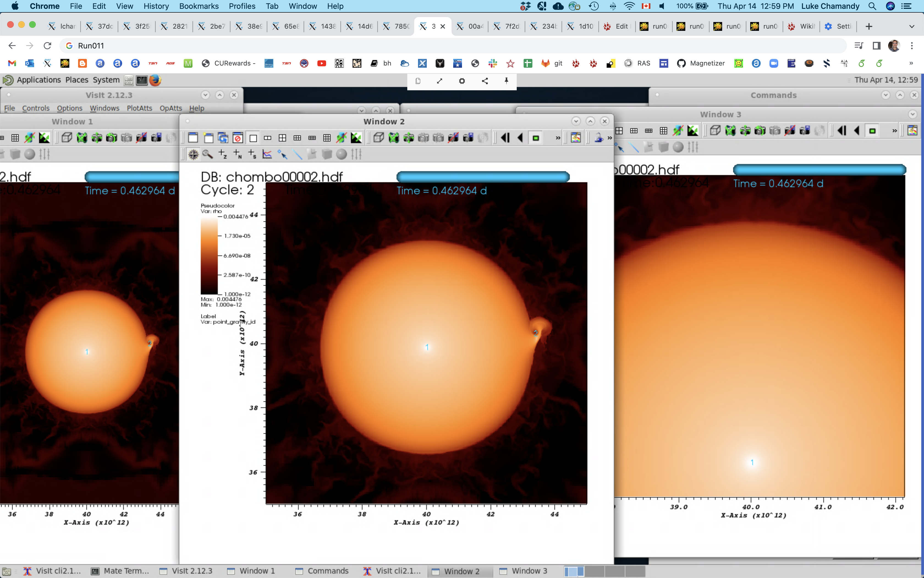Click Chrome reload page button
924x578 pixels.
click(47, 46)
